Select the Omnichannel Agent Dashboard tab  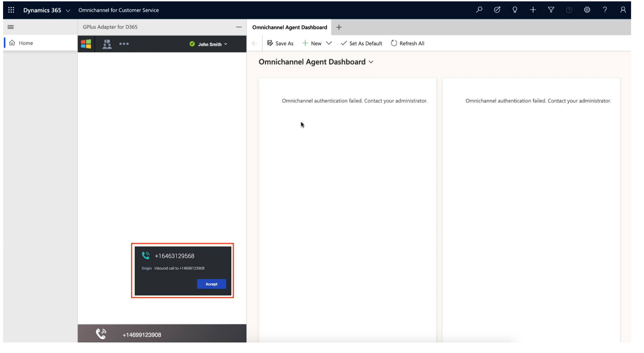[290, 27]
